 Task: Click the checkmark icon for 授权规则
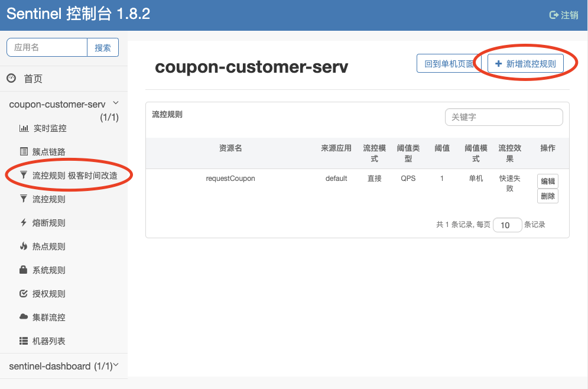tap(24, 294)
